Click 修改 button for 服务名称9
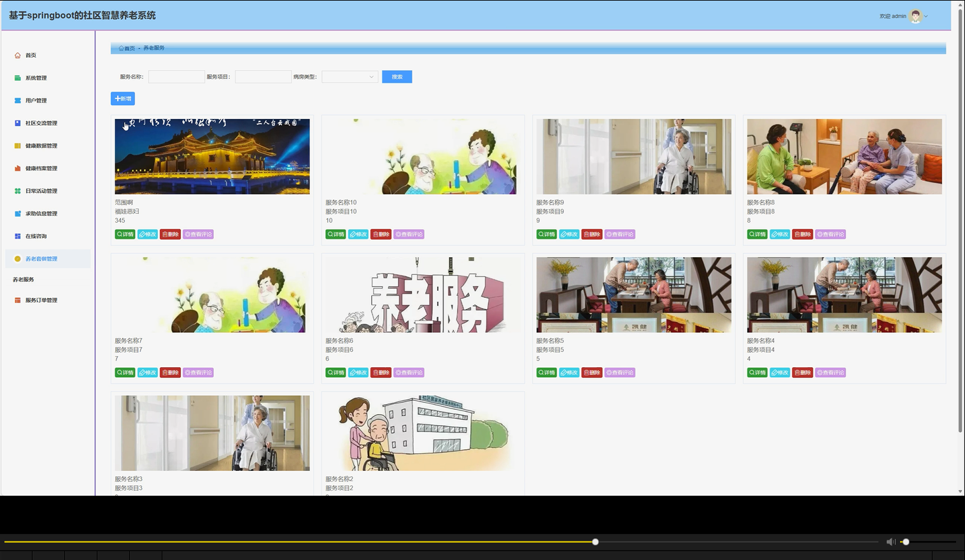 pos(569,234)
